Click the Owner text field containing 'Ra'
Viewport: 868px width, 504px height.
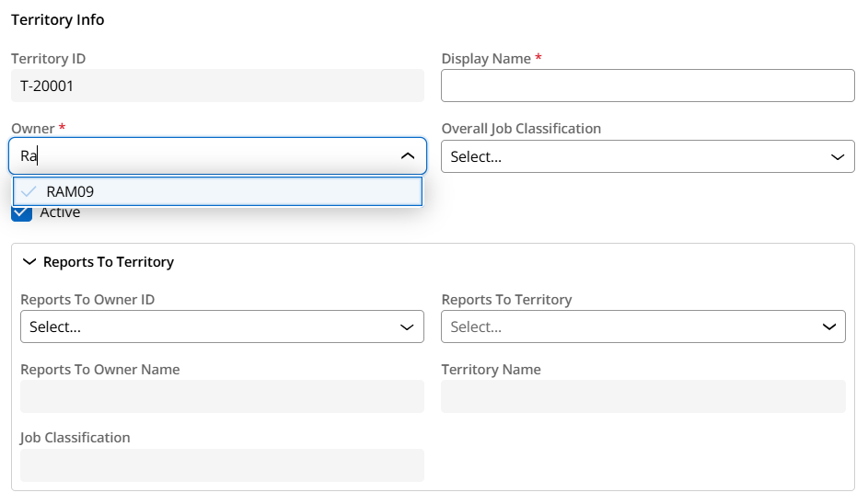203,156
